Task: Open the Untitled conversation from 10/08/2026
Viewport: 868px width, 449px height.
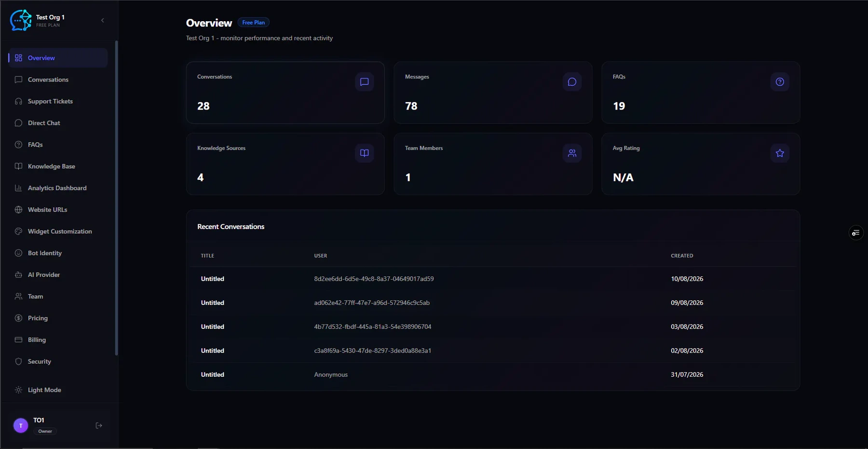Action: pos(493,279)
